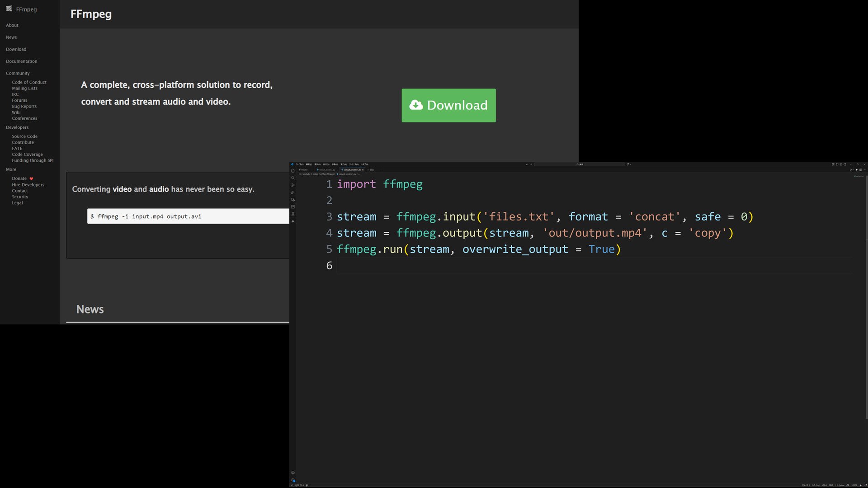The height and width of the screenshot is (488, 868).
Task: Click the sparkle icon in the editor toolbar
Action: pos(857,170)
